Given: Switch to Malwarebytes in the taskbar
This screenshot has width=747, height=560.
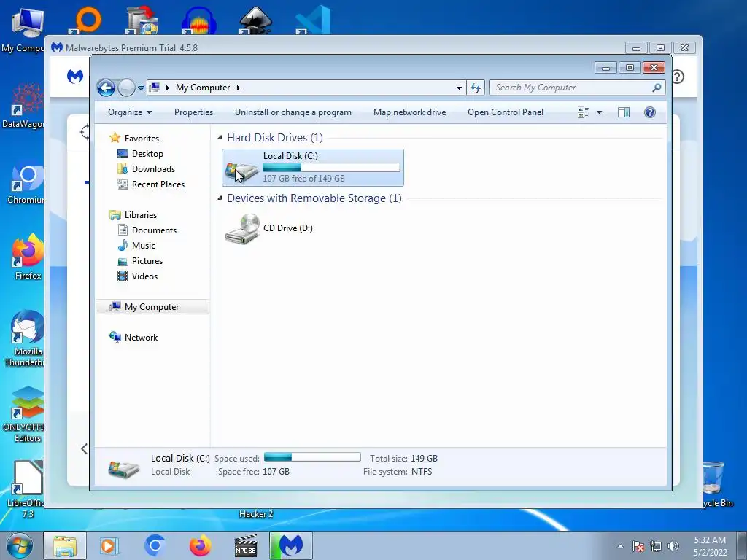Looking at the screenshot, I should (x=291, y=546).
